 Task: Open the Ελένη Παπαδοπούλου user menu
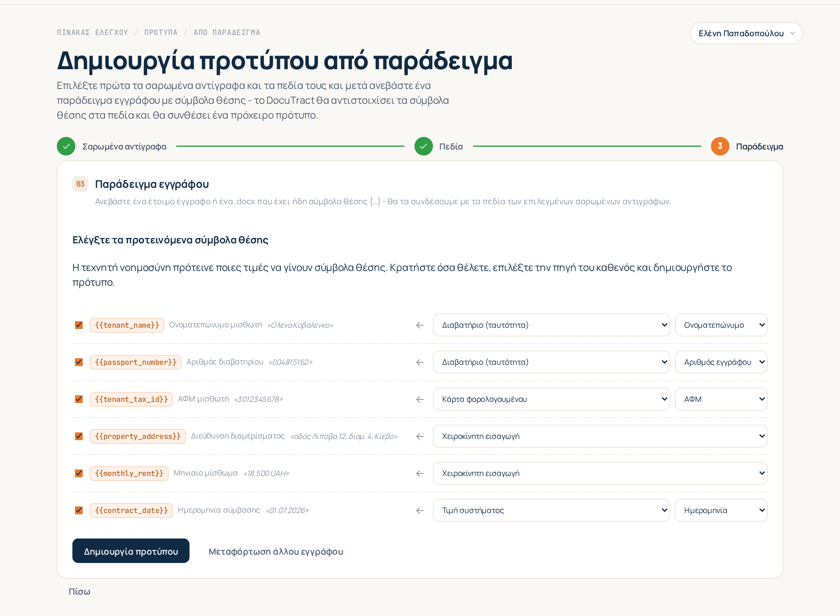pyautogui.click(x=746, y=33)
